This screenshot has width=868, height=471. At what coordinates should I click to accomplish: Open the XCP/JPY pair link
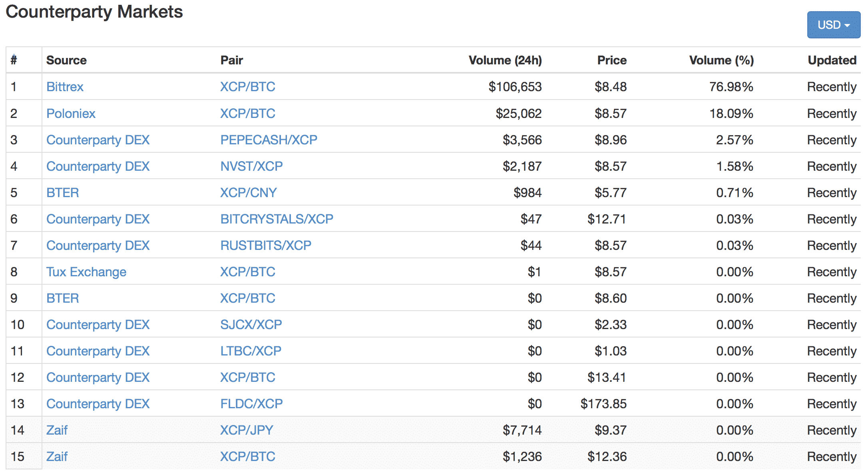point(247,430)
